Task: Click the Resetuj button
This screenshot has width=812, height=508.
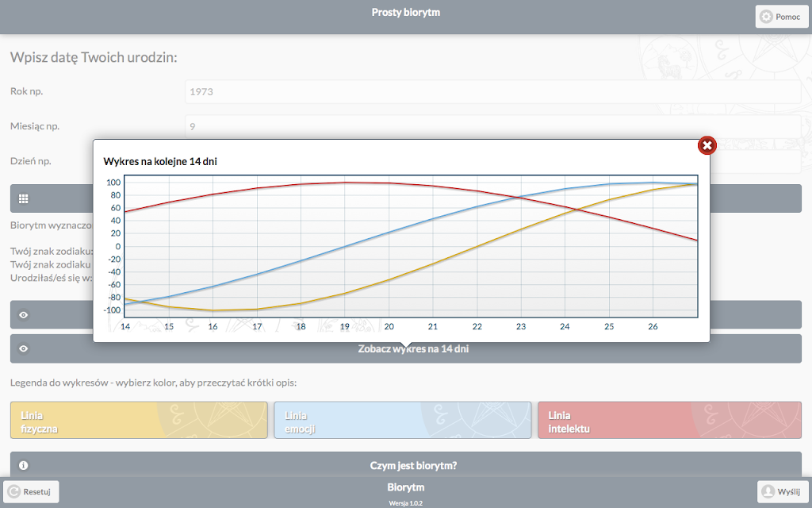Action: [32, 491]
